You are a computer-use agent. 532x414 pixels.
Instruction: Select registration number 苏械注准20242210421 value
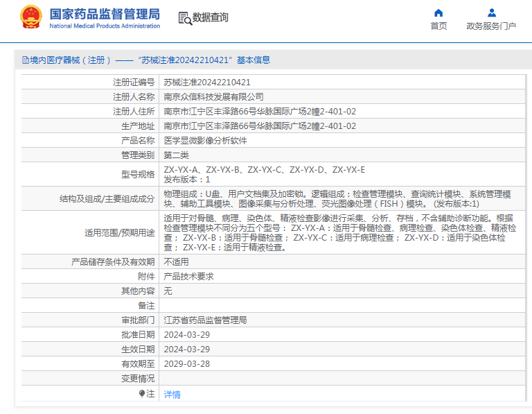tap(207, 83)
